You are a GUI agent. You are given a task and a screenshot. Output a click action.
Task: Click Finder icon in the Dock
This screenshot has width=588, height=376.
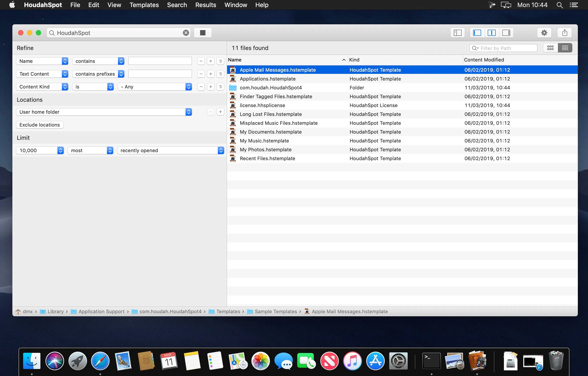32,361
